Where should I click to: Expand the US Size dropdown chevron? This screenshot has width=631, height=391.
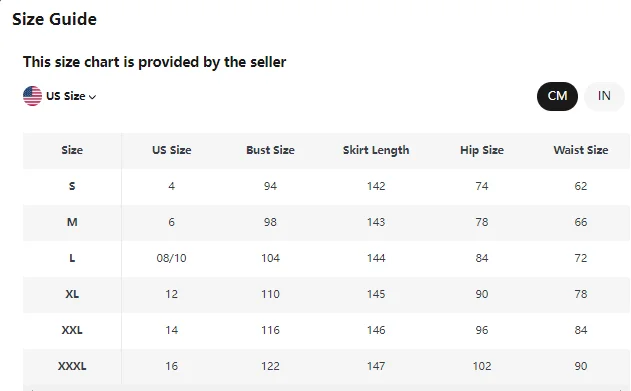pos(92,97)
